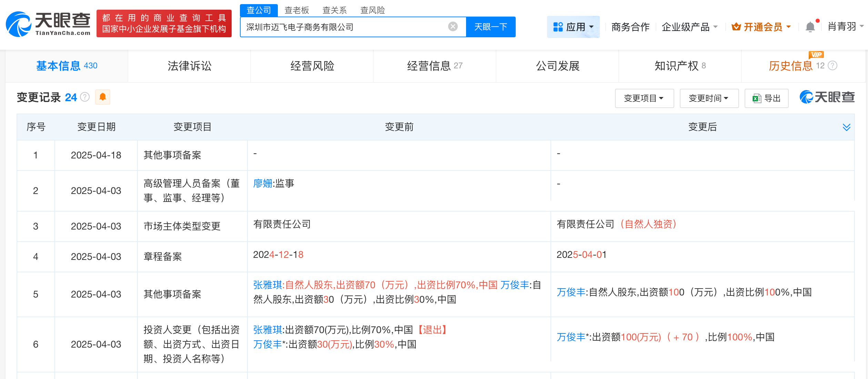868x379 pixels.
Task: Click the Tianyancha logo icon
Action: (x=19, y=24)
